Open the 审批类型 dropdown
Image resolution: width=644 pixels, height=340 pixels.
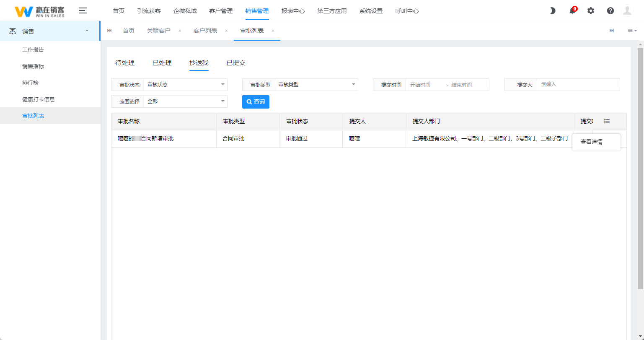316,85
